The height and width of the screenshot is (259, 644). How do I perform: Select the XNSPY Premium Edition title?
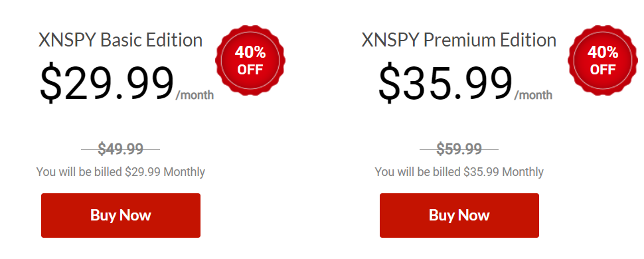coord(459,41)
